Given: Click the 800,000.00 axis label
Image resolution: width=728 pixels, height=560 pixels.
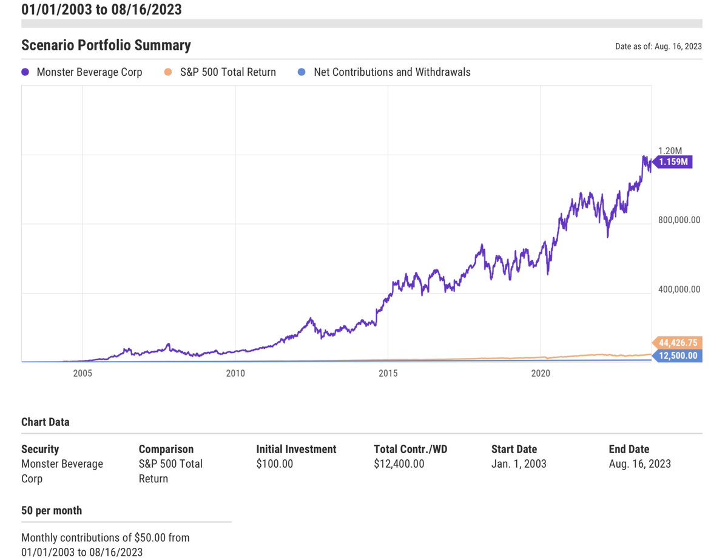Looking at the screenshot, I should pos(679,220).
